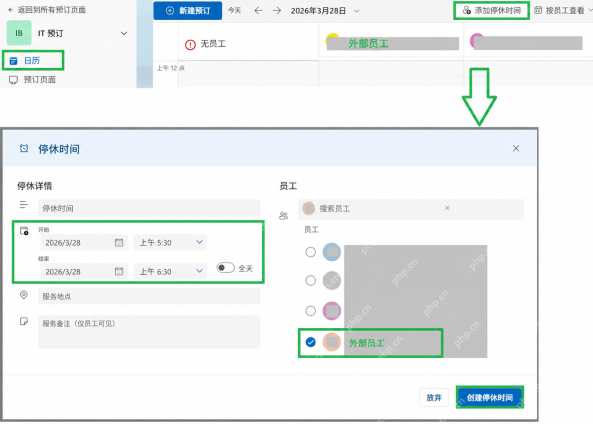The height and width of the screenshot is (424, 593).
Task: Click the 外部员工 name in staff list
Action: (366, 343)
